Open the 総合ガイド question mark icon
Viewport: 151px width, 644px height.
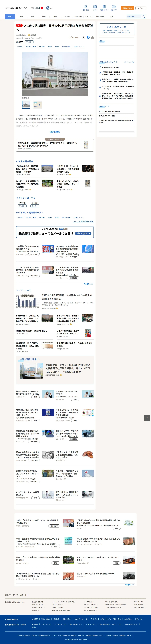(x=114, y=6)
